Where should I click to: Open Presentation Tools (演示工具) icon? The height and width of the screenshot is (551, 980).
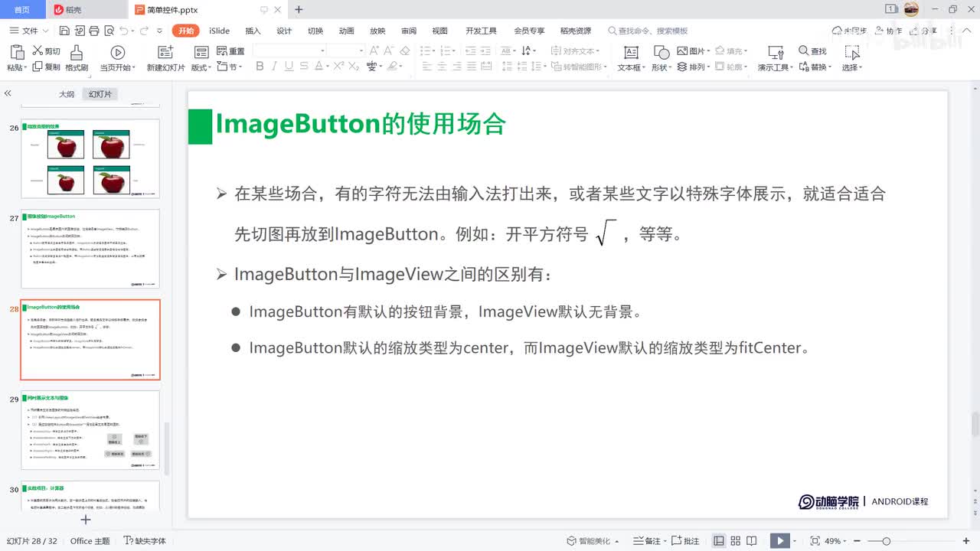pyautogui.click(x=776, y=52)
